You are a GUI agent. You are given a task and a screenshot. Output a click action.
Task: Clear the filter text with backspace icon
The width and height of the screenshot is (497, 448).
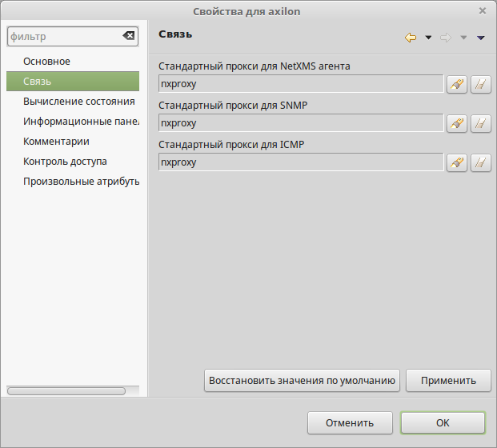click(x=129, y=36)
